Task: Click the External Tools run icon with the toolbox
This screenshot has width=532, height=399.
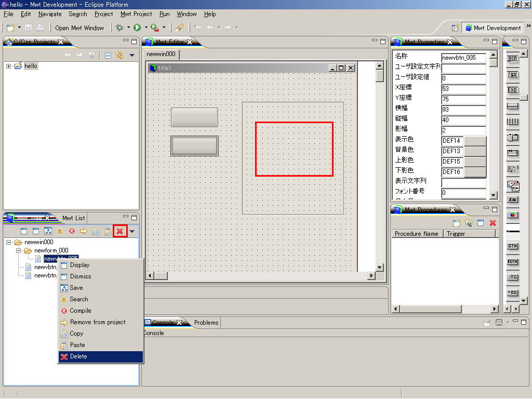Action: [155, 28]
